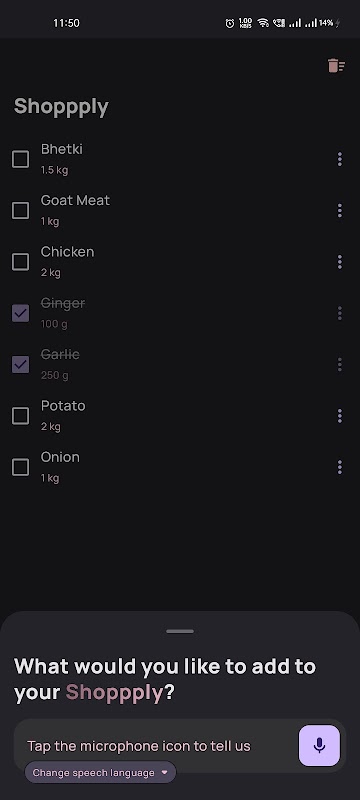Uncheck the Ginger item
This screenshot has width=360, height=800.
point(20,313)
